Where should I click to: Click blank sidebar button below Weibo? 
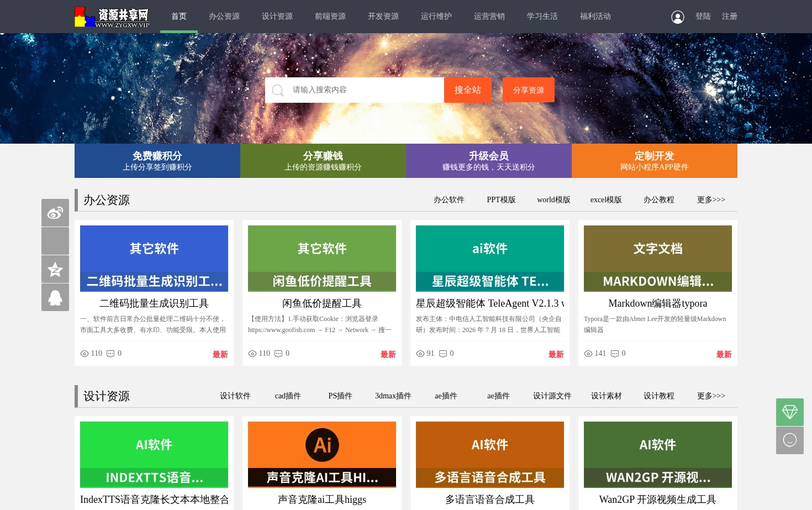[55, 241]
